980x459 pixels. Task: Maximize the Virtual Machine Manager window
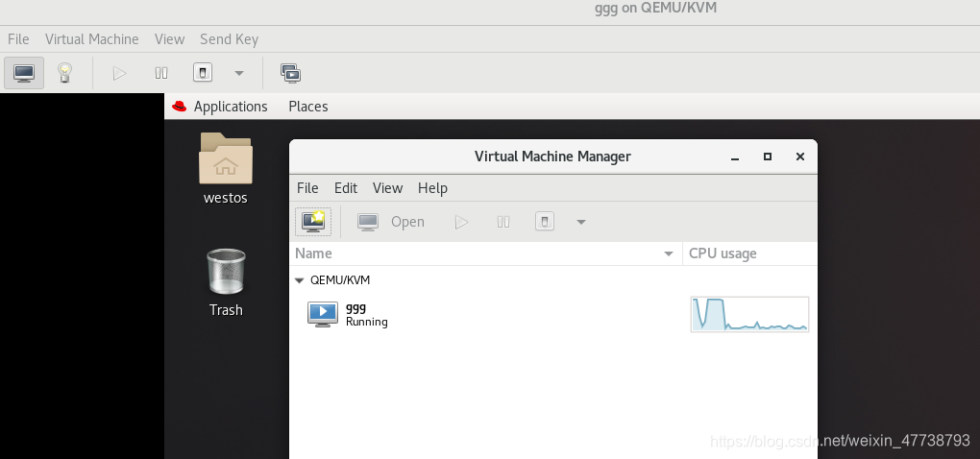tap(768, 157)
